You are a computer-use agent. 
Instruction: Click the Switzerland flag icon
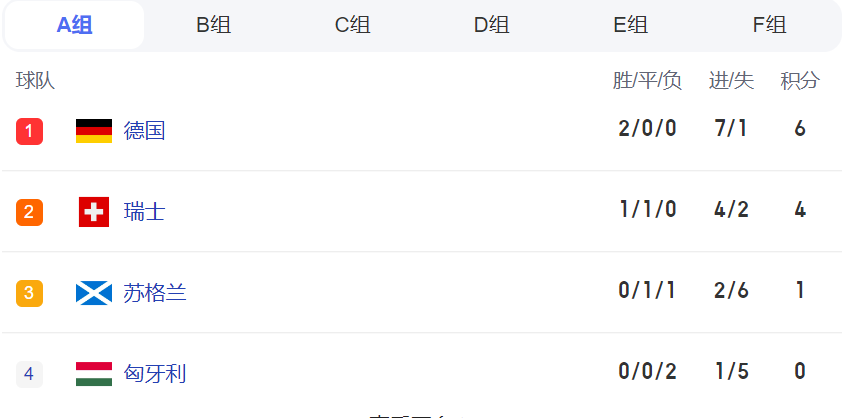[94, 212]
